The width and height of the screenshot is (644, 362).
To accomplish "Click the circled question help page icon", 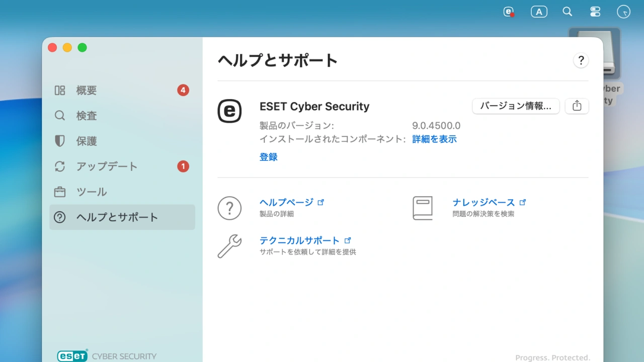I will (x=229, y=208).
